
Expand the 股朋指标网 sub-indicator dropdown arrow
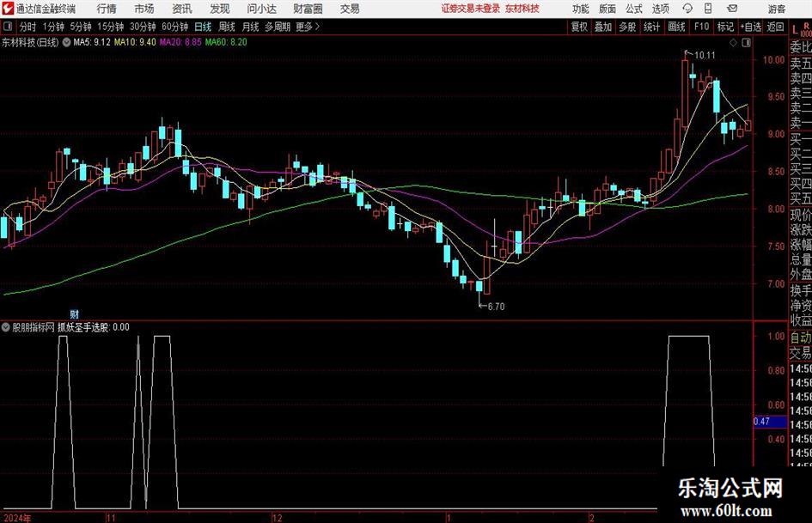[x=6, y=327]
